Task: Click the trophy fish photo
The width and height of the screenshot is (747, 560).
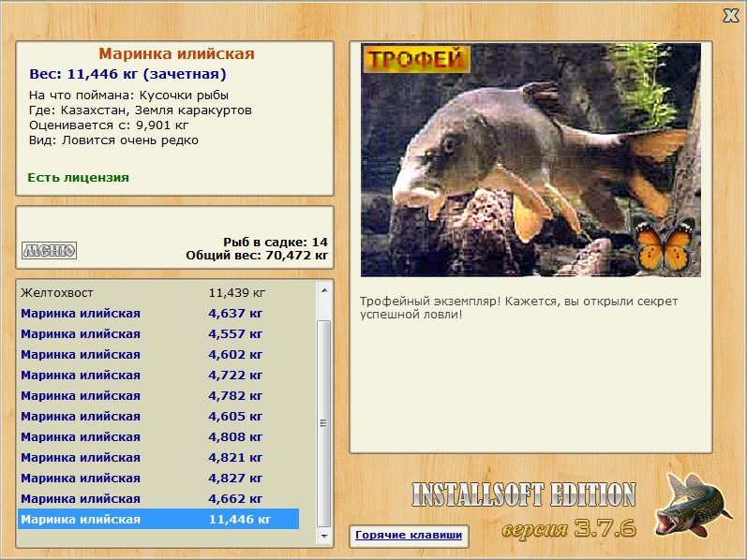Action: click(530, 160)
